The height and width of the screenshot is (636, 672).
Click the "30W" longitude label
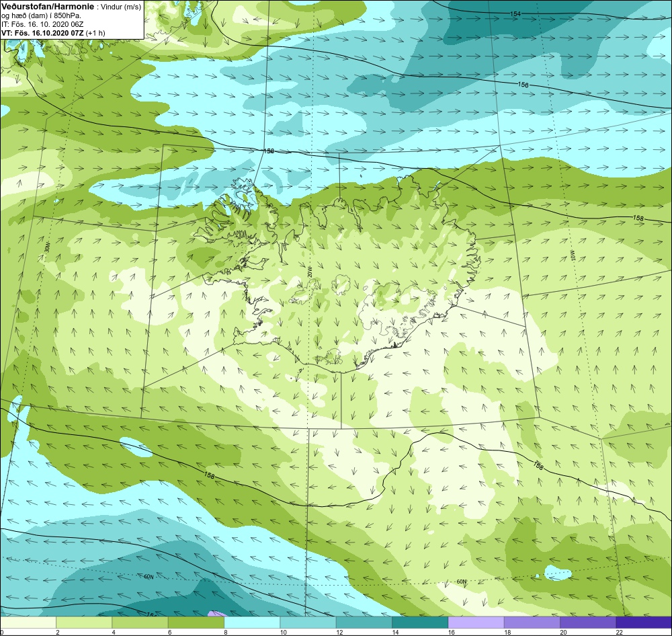(x=47, y=247)
